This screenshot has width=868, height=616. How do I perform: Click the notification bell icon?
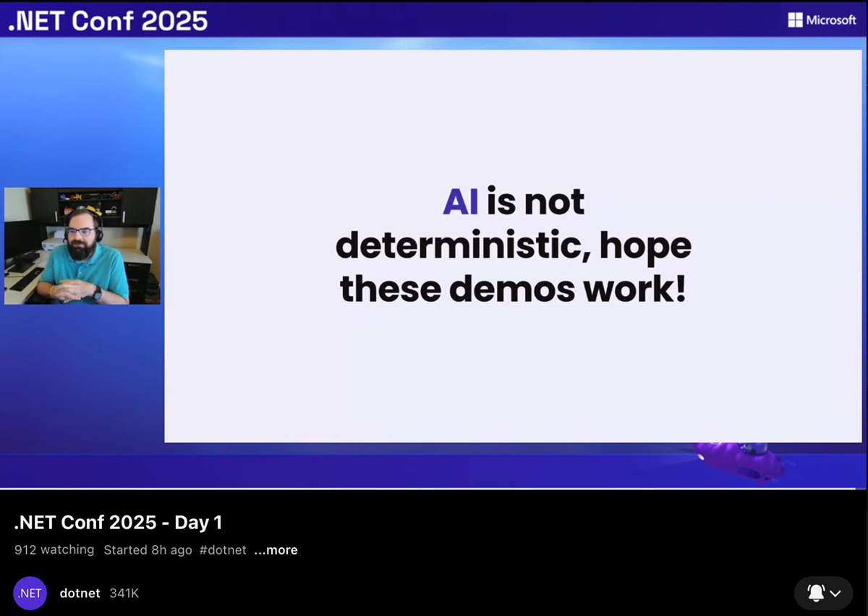point(815,593)
